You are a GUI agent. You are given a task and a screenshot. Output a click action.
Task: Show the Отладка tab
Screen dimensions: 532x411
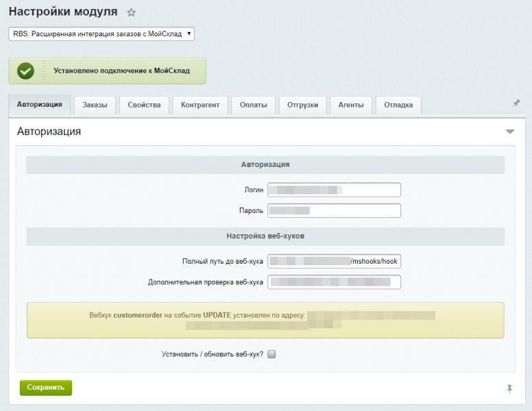(x=398, y=105)
